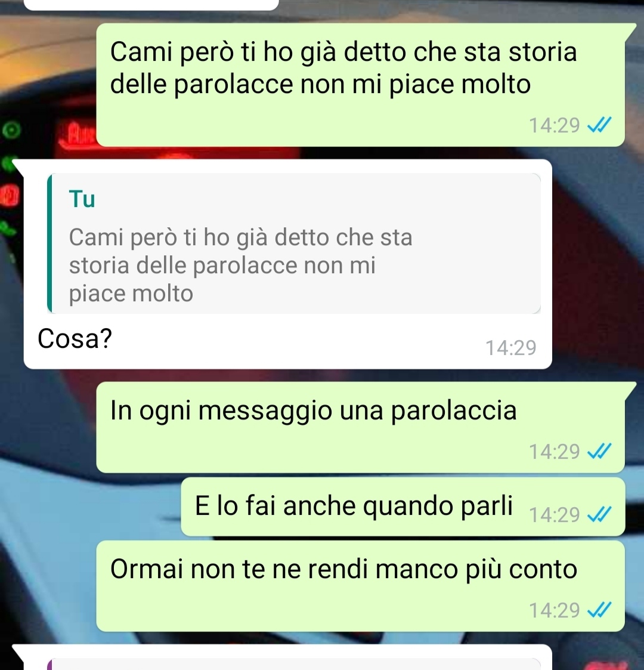The height and width of the screenshot is (670, 644).
Task: Tap the 'Cami però ti ho già detto' sent message
Action: click(x=360, y=85)
